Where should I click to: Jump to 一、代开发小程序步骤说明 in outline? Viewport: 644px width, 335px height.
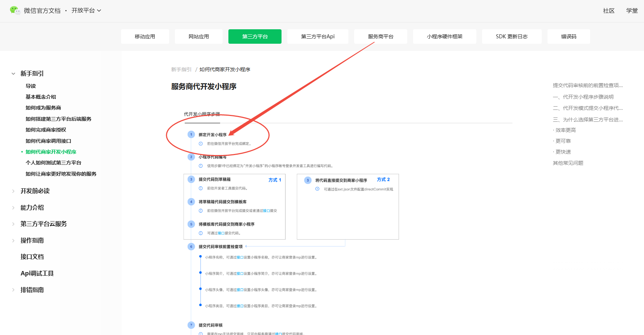click(583, 97)
